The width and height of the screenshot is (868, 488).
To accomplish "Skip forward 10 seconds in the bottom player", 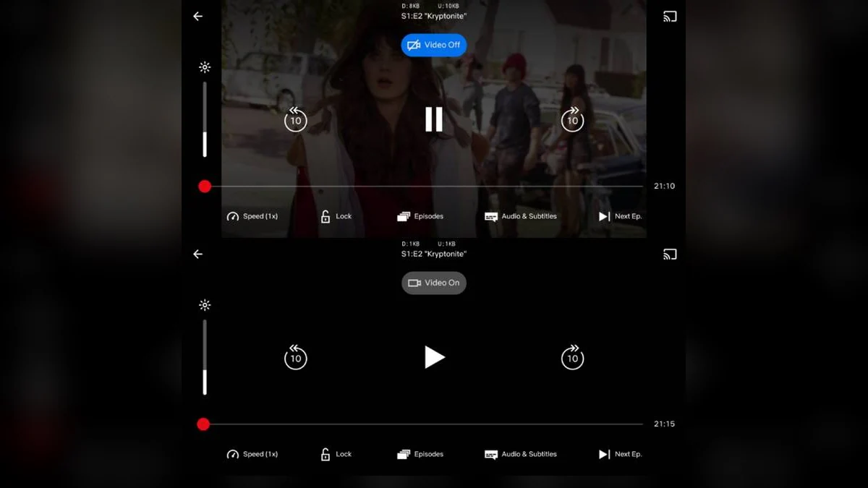I will (573, 357).
